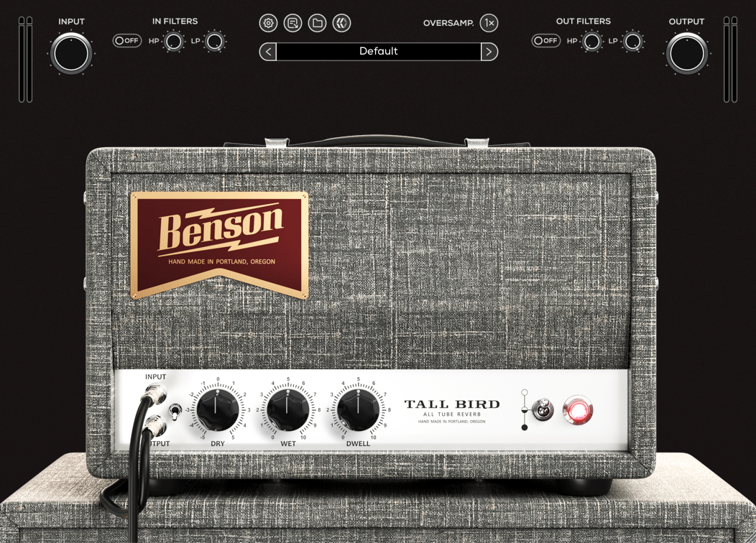The width and height of the screenshot is (756, 543).
Task: Click the previous preset arrow
Action: (x=267, y=52)
